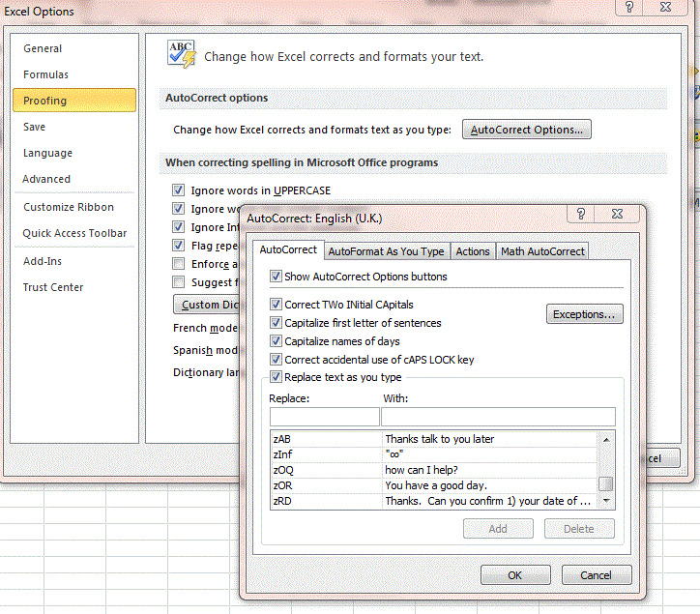Viewport: 700px width, 614px height.
Task: Open the Exceptions... dialog
Action: pyautogui.click(x=584, y=314)
